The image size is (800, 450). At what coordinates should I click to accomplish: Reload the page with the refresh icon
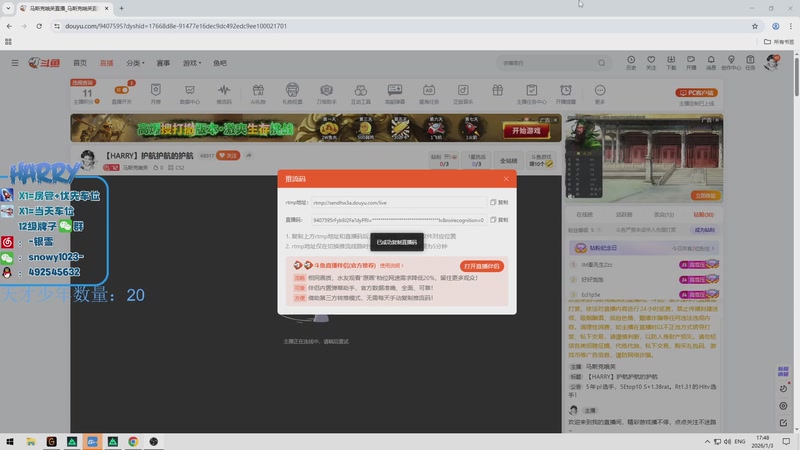click(x=39, y=26)
